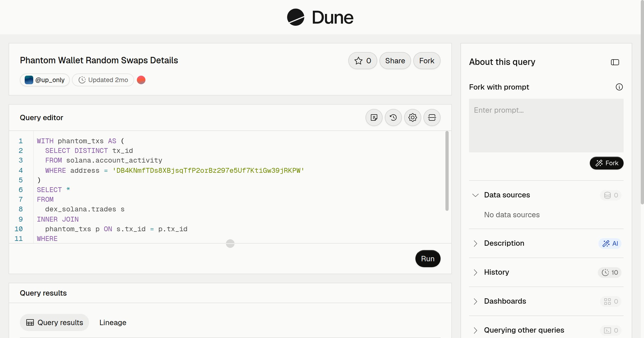Open the query notes icon in the editor toolbar
The height and width of the screenshot is (338, 644).
click(374, 117)
